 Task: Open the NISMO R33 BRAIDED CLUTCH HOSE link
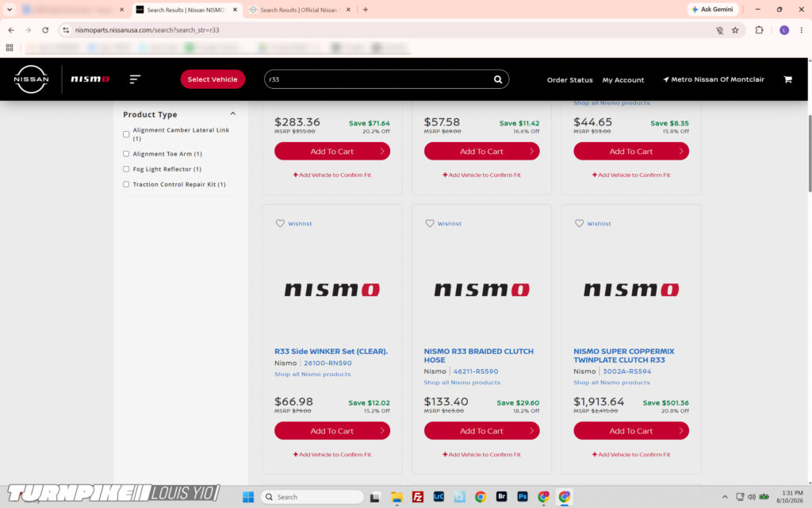[x=478, y=356]
